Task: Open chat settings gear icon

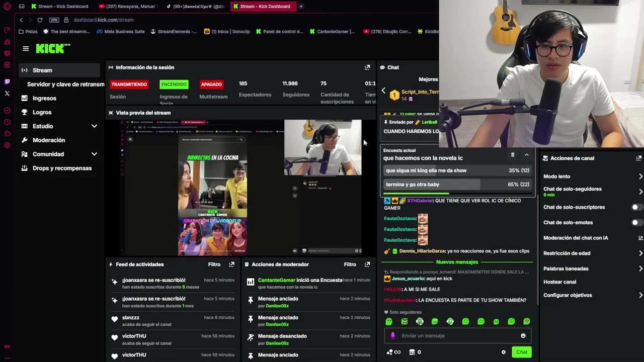Action: pyautogui.click(x=504, y=352)
